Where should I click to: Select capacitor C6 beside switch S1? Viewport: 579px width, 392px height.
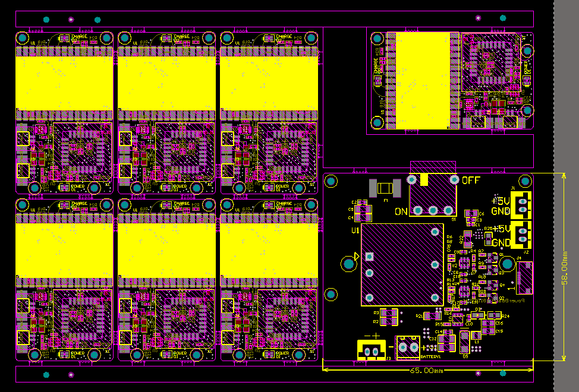click(x=470, y=213)
